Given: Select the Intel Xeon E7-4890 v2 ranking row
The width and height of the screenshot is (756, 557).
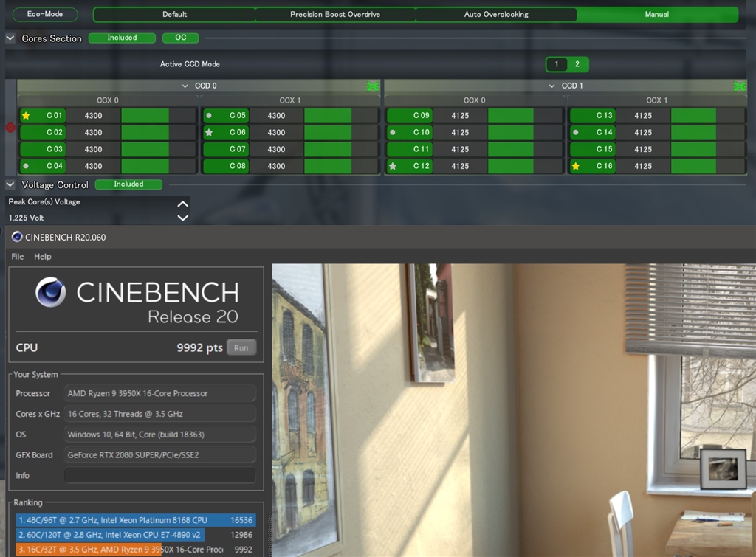Looking at the screenshot, I should coord(136,535).
